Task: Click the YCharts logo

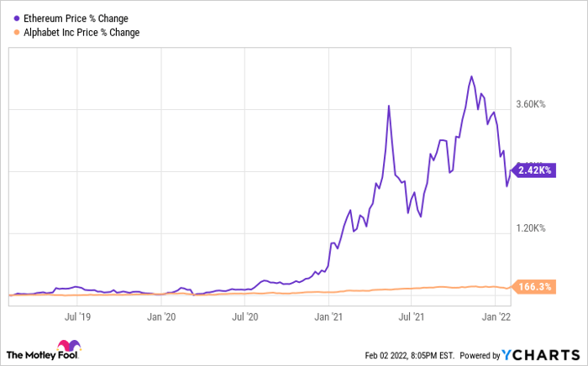Action: tap(541, 354)
